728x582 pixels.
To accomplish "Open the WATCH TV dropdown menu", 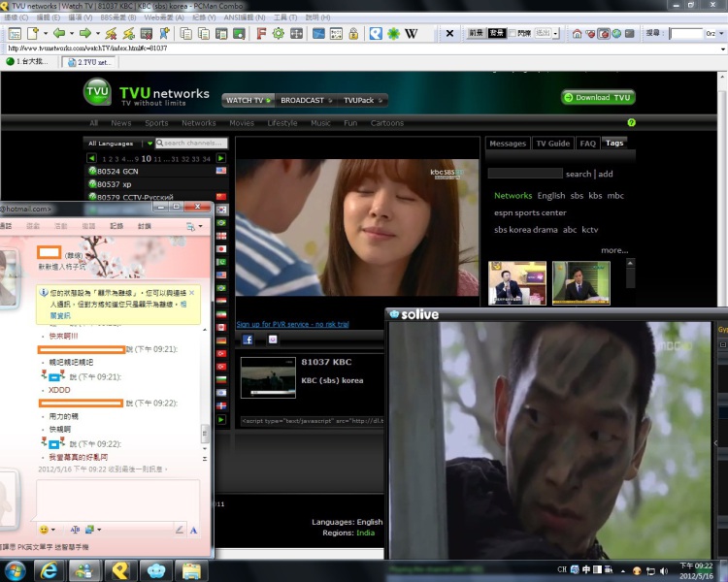I will (248, 100).
